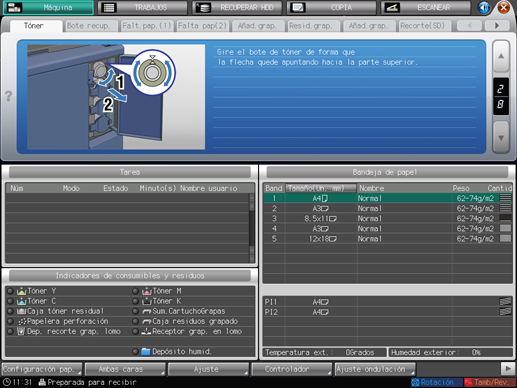Toggle the Tóner C indicator light
The image size is (517, 388).
(x=10, y=301)
